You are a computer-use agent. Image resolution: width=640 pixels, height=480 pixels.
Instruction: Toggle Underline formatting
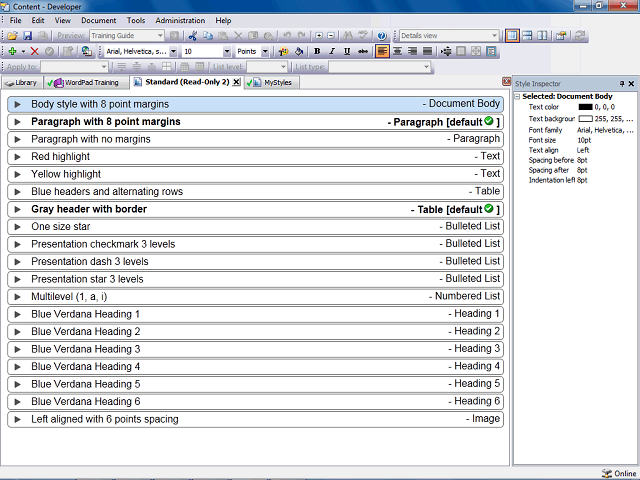click(347, 51)
